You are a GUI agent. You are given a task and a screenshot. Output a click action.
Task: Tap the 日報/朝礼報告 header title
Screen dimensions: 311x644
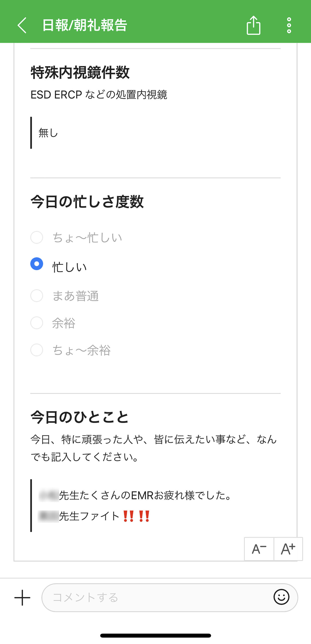[85, 25]
